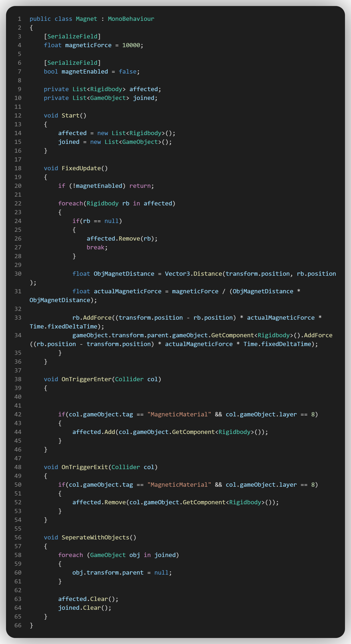
Task: Click '[SerializeField]' attribute on line 6
Action: point(72,63)
